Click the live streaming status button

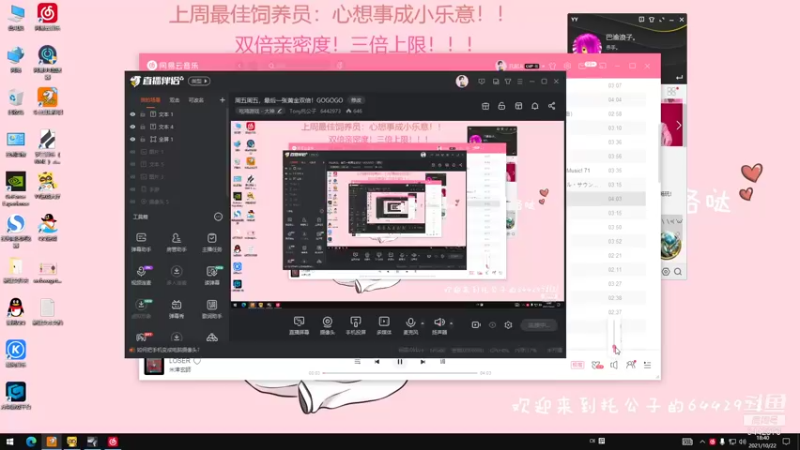[x=539, y=325]
